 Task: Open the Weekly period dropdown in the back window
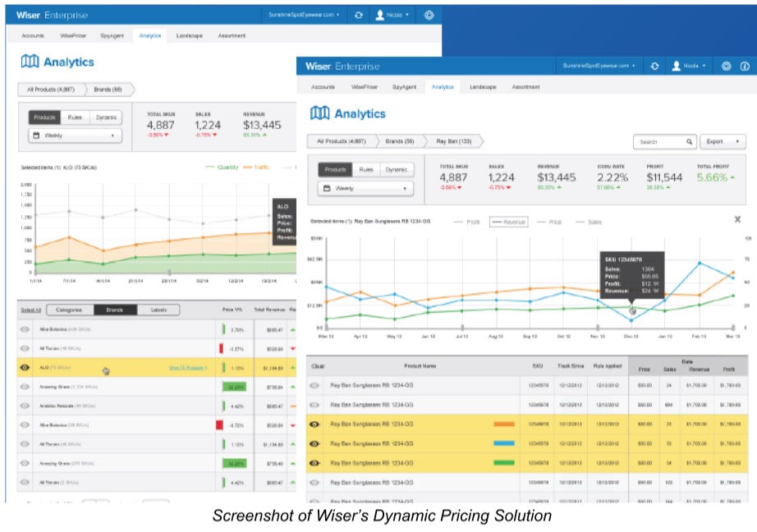(75, 135)
